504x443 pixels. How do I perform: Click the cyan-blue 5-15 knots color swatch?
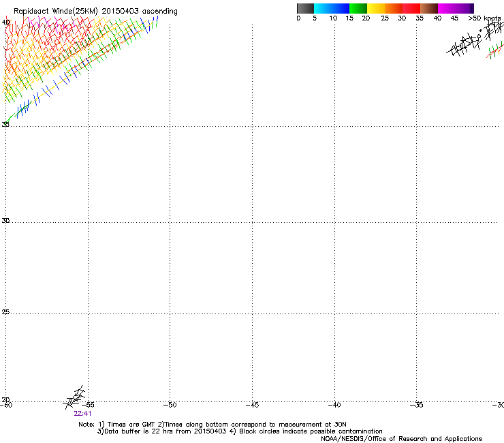coord(332,8)
